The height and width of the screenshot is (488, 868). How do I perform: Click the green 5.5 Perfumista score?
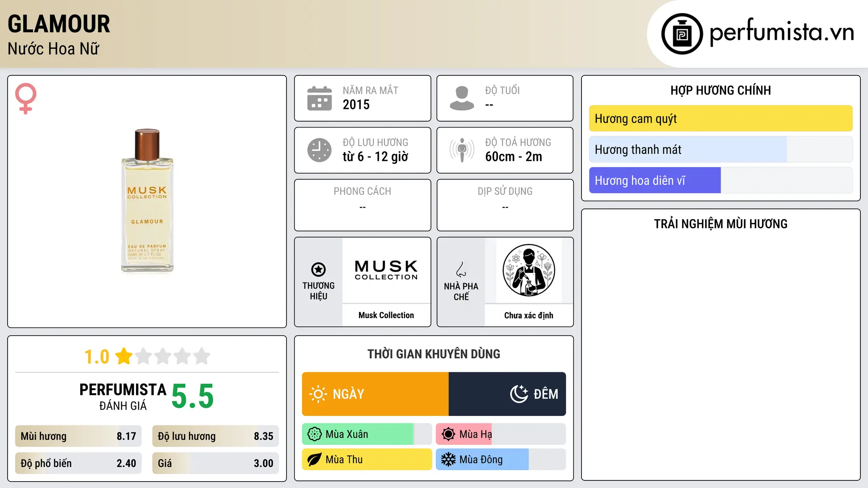pyautogui.click(x=193, y=396)
